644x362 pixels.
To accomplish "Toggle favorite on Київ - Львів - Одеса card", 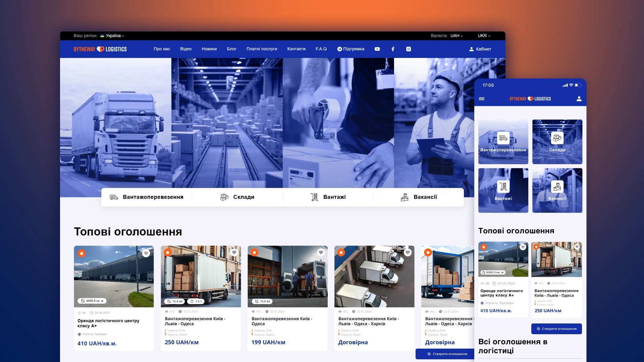I will pos(234,252).
